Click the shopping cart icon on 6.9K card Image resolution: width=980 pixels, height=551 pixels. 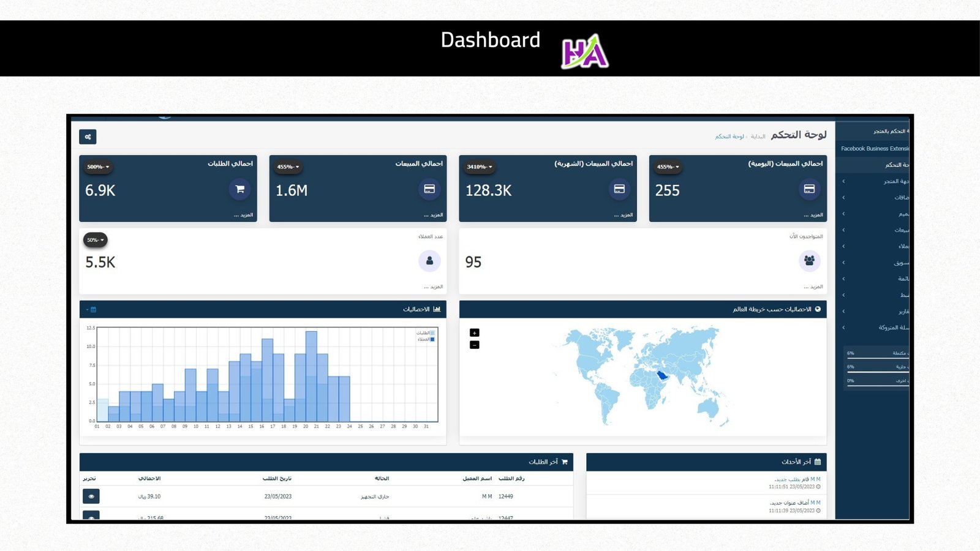point(239,189)
